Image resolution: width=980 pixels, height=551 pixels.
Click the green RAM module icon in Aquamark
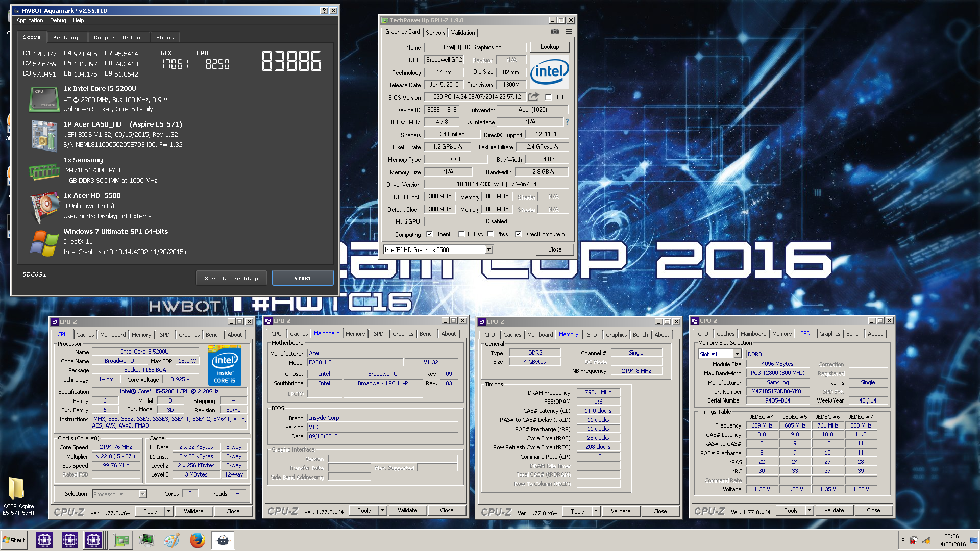point(44,172)
